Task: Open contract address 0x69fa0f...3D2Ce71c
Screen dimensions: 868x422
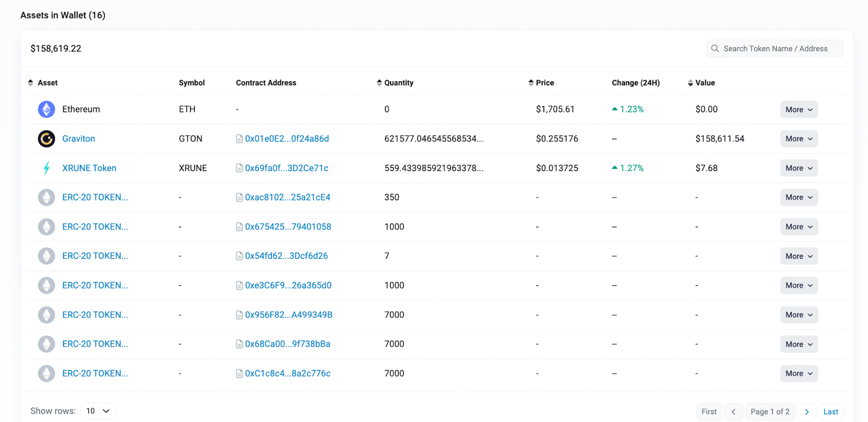Action: [287, 168]
